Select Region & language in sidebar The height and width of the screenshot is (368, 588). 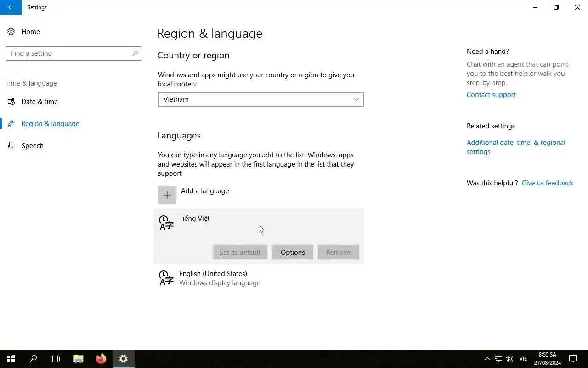(51, 123)
